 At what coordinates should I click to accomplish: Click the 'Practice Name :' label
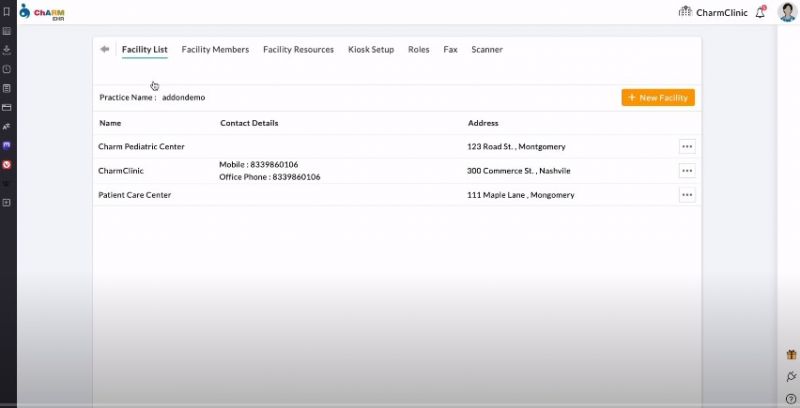pos(128,97)
